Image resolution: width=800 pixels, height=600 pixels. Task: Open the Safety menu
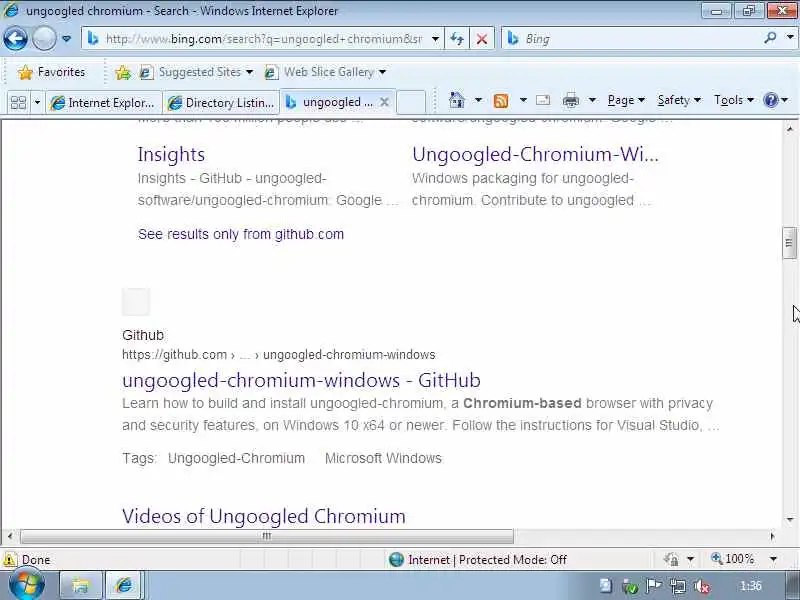(679, 100)
